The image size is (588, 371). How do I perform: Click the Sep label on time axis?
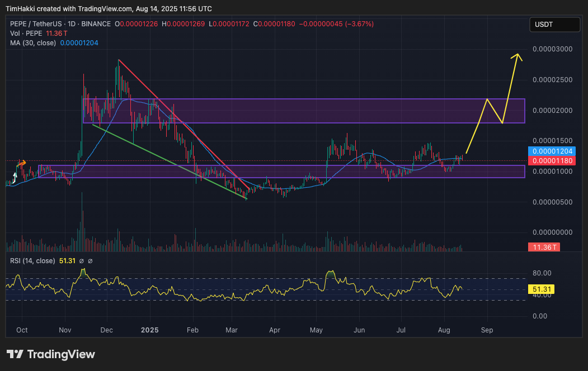point(487,330)
